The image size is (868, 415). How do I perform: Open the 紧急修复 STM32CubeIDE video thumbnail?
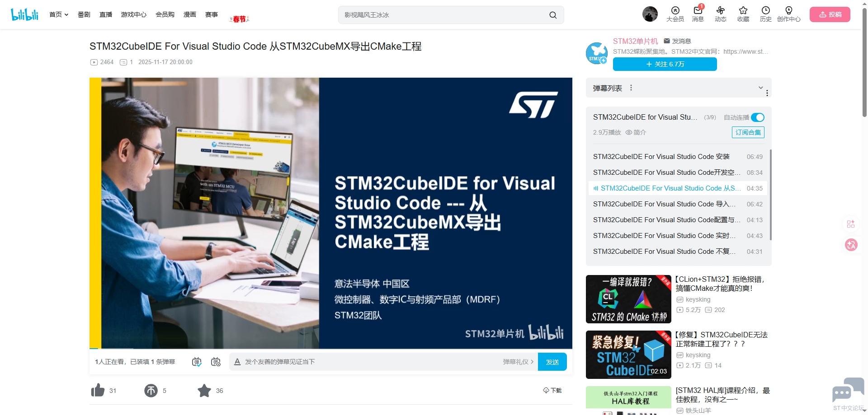tap(628, 354)
